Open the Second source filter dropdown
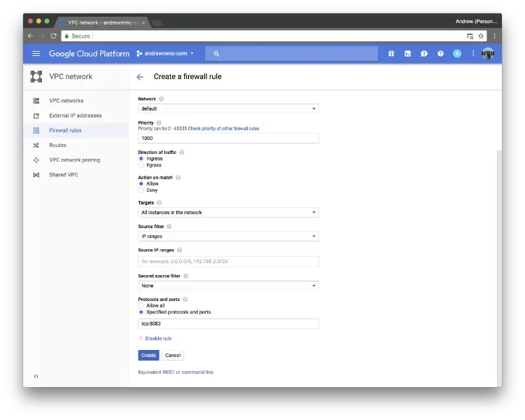Viewport: 525px width, 420px height. click(228, 286)
